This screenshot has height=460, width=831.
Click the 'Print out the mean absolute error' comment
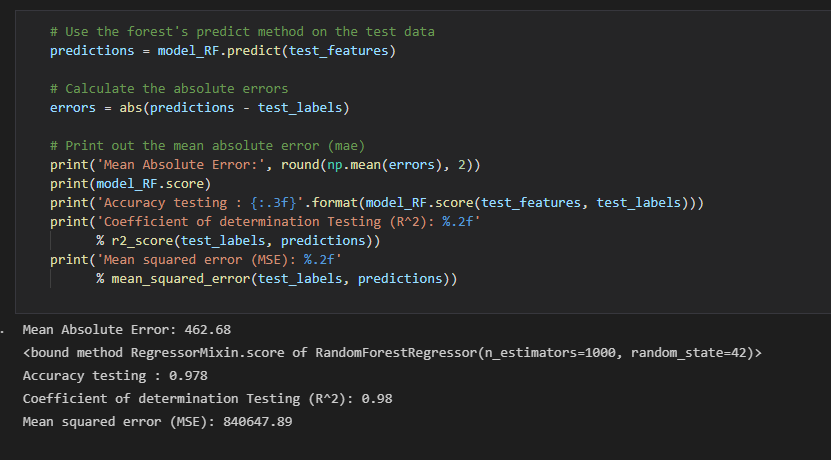[x=207, y=146]
